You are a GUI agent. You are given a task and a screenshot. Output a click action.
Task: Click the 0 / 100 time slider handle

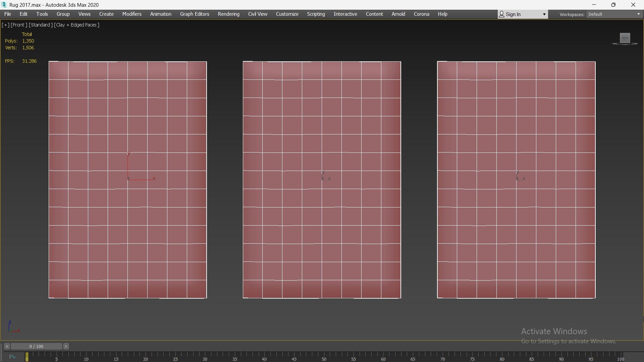36,346
